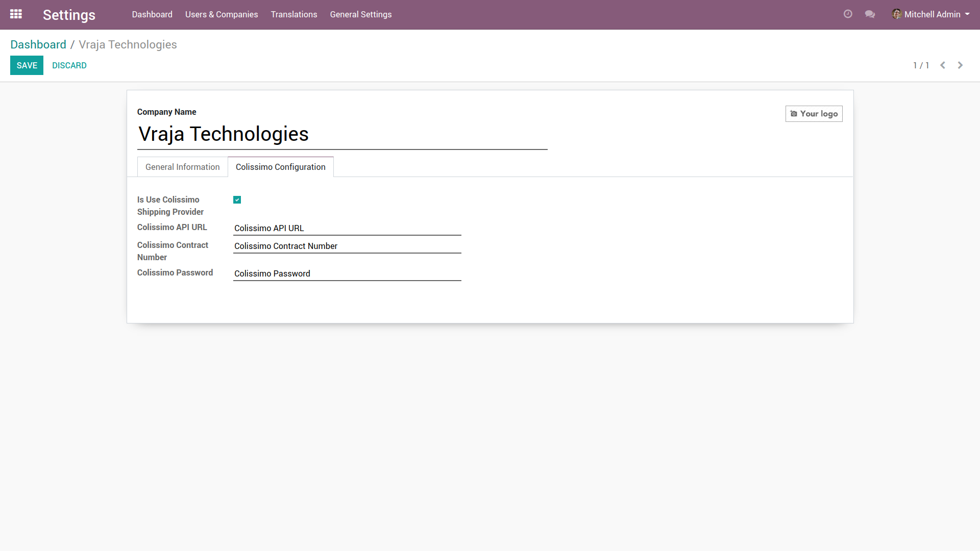Screen dimensions: 980x551
Task: Open the Dashboard menu item
Action: coord(152,14)
